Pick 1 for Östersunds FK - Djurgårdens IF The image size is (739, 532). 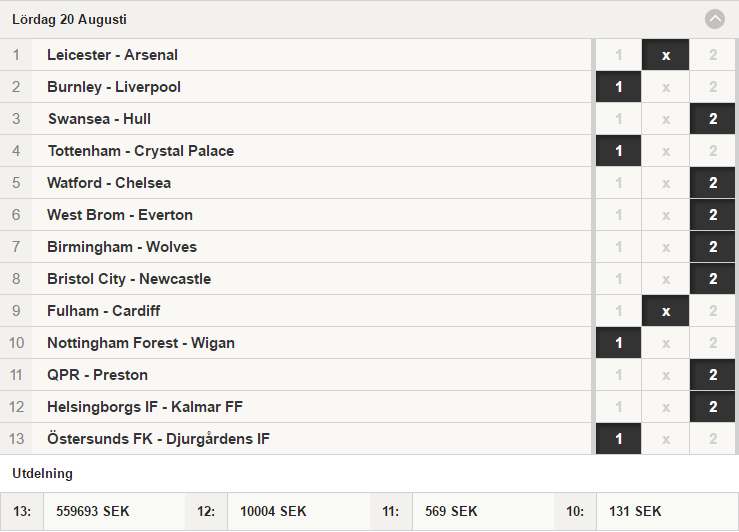(x=618, y=439)
